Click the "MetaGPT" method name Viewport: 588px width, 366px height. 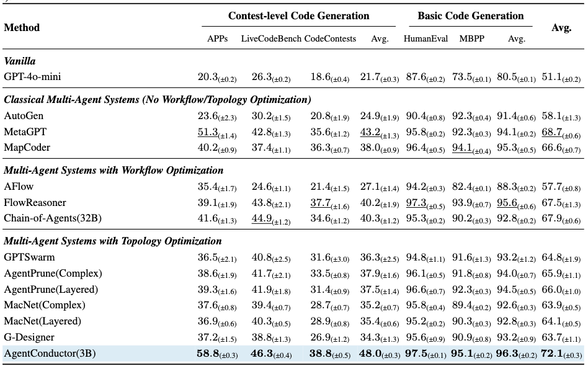pyautogui.click(x=25, y=132)
